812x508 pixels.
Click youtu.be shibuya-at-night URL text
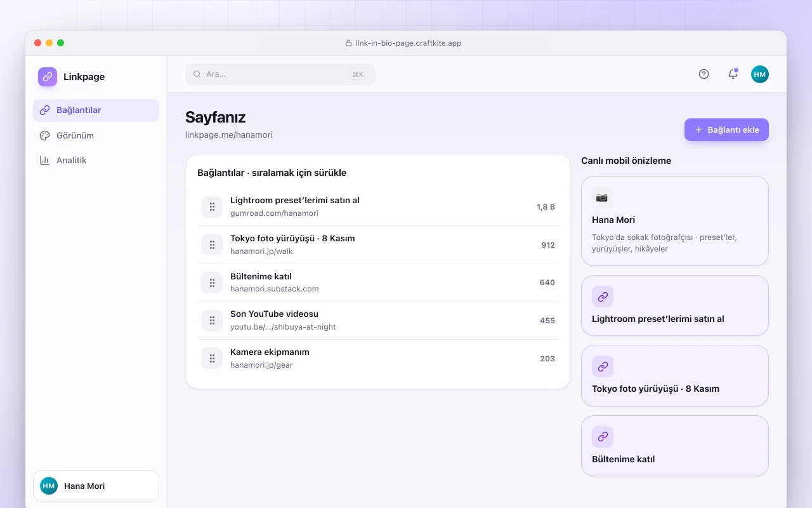[283, 327]
